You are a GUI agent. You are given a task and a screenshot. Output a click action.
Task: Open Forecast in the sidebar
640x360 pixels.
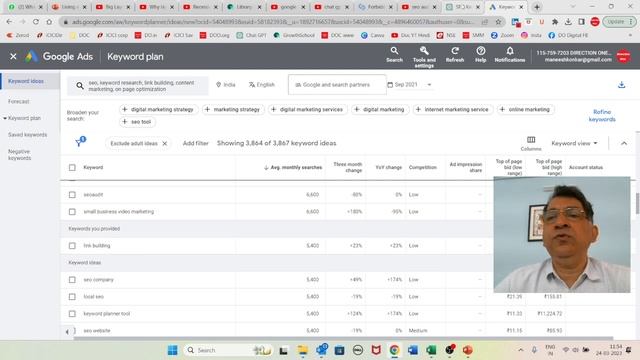click(18, 101)
